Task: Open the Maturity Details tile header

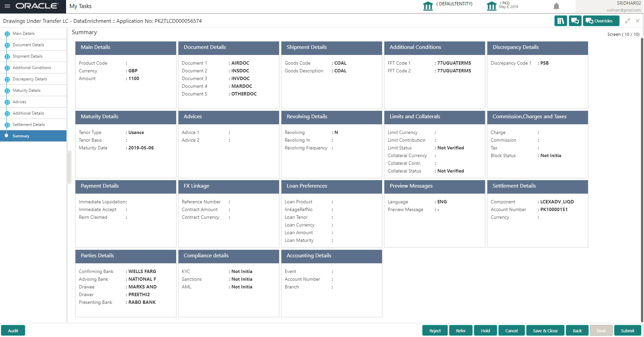Action: coord(126,117)
